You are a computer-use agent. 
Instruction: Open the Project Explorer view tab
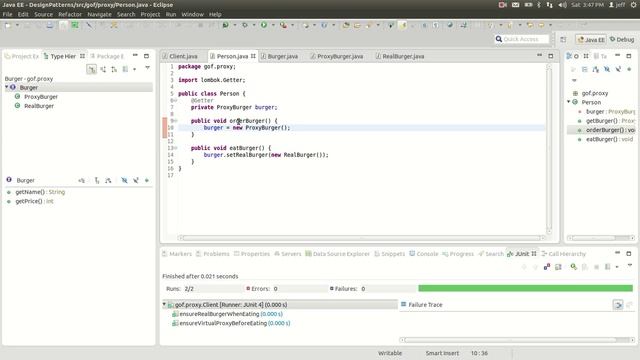tap(22, 56)
